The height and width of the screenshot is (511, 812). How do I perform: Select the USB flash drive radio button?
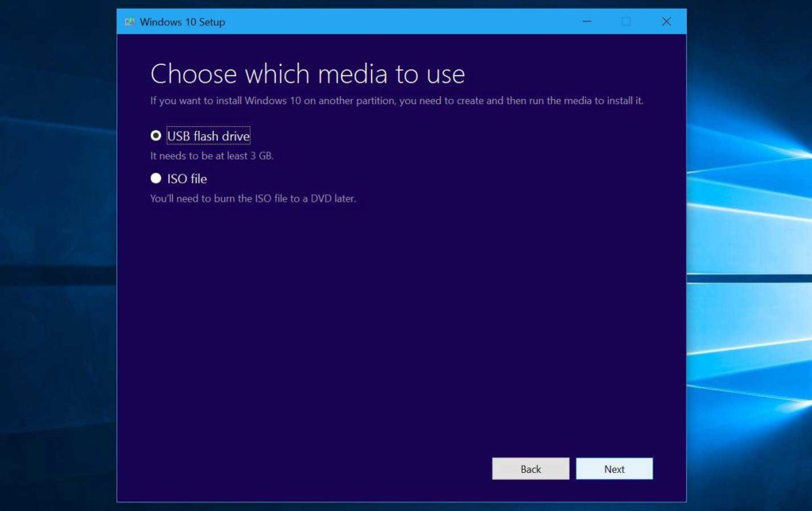[x=156, y=136]
